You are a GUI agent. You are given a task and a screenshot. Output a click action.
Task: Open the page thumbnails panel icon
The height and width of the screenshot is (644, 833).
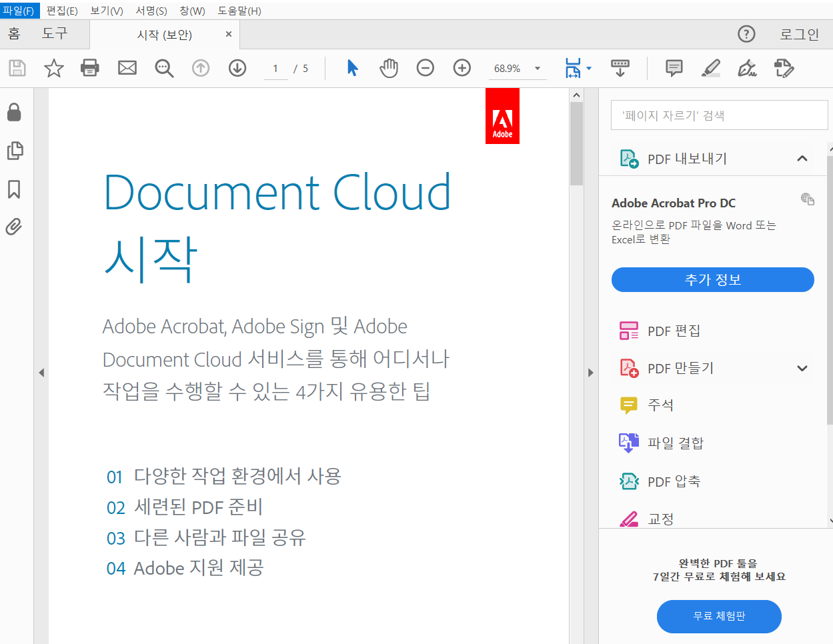pyautogui.click(x=15, y=151)
